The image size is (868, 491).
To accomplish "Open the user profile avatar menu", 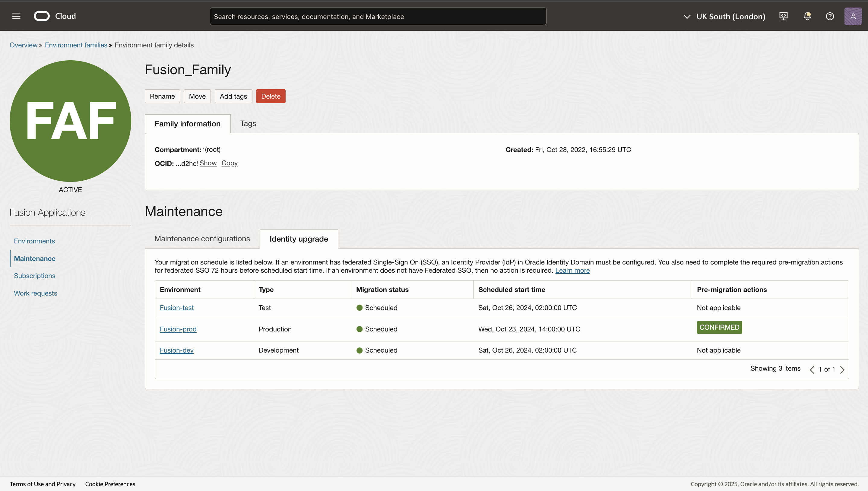I will pyautogui.click(x=853, y=16).
